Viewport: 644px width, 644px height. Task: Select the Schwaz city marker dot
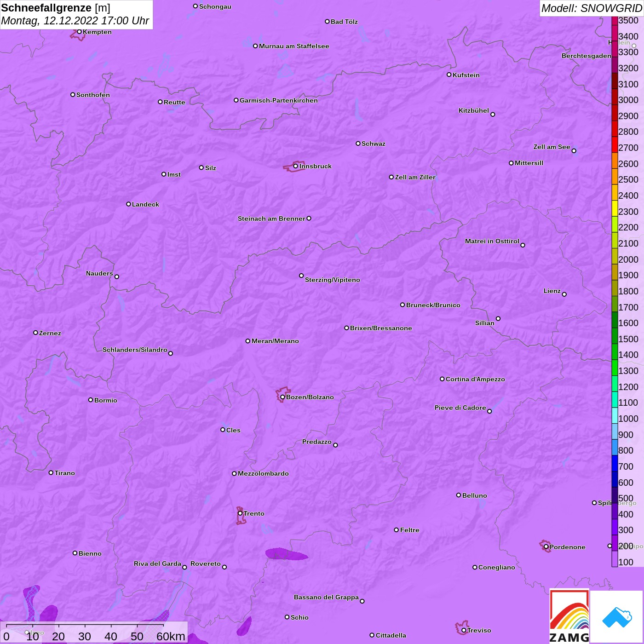pos(358,144)
